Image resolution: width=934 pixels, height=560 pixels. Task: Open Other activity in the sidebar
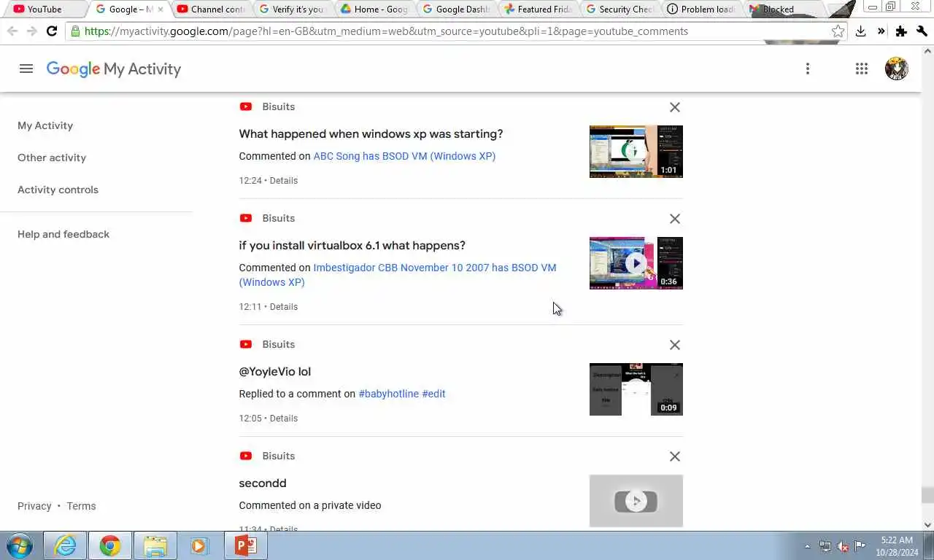coord(52,157)
